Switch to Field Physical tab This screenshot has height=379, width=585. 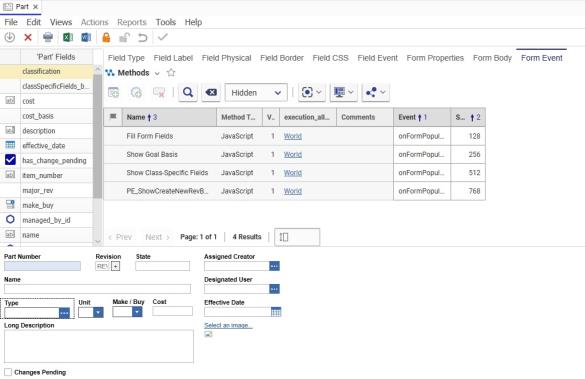[226, 58]
